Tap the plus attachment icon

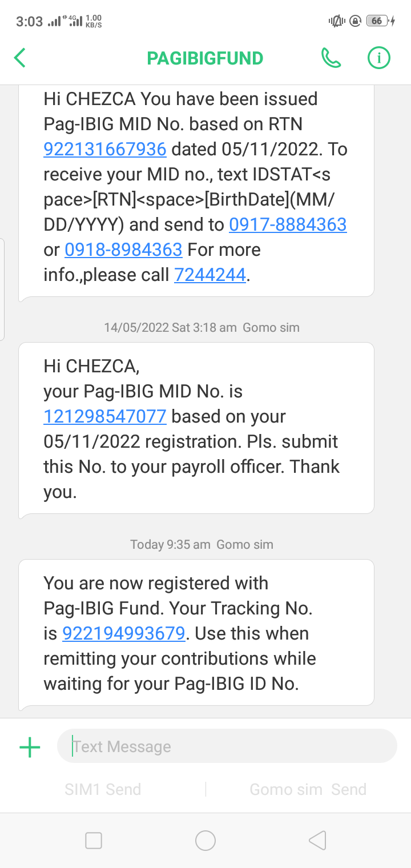pos(30,747)
